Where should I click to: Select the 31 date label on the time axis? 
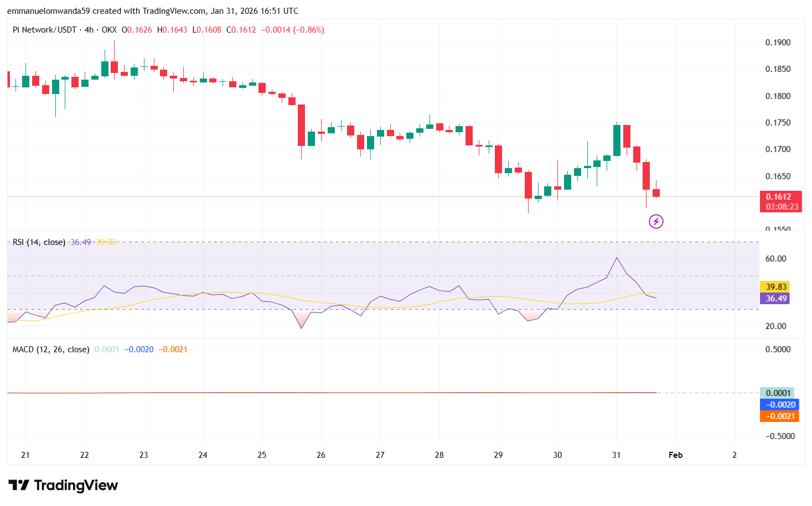pyautogui.click(x=616, y=455)
